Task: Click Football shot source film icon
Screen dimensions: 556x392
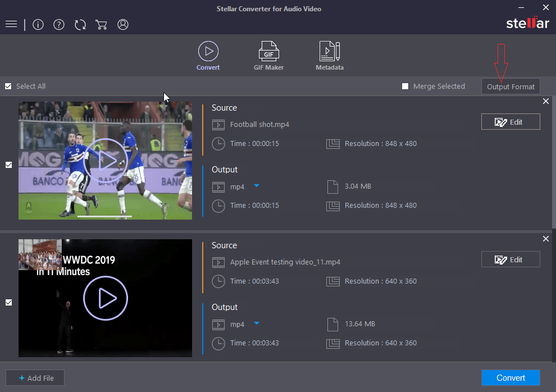Action: 218,125
